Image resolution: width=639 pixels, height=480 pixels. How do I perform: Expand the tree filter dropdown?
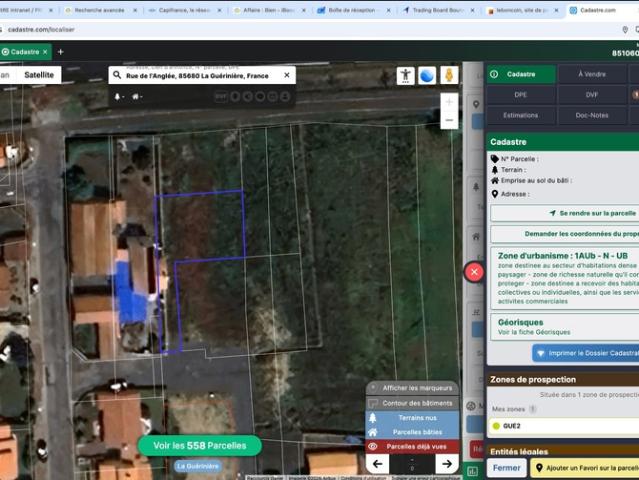click(119, 97)
